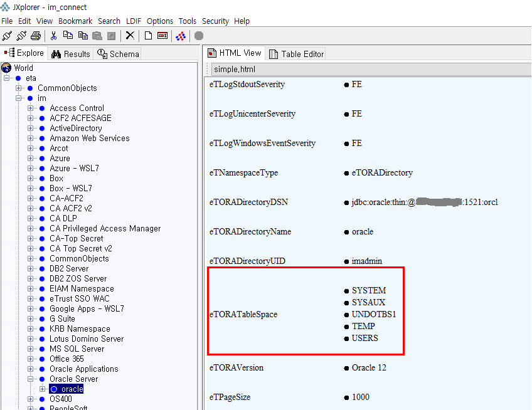This screenshot has width=532, height=410.
Task: Expand the Oracle Applications tree node
Action: pyautogui.click(x=31, y=369)
